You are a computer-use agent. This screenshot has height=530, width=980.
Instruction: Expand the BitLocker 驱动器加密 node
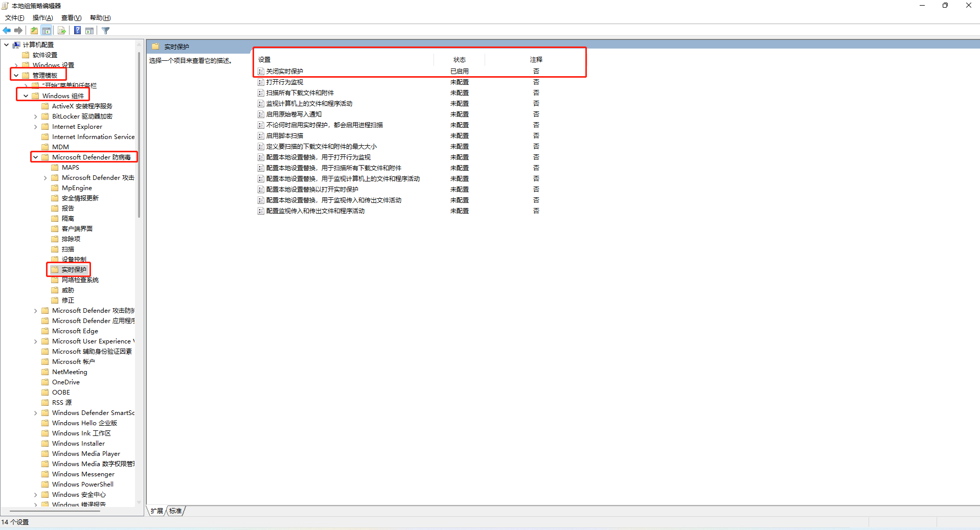36,117
